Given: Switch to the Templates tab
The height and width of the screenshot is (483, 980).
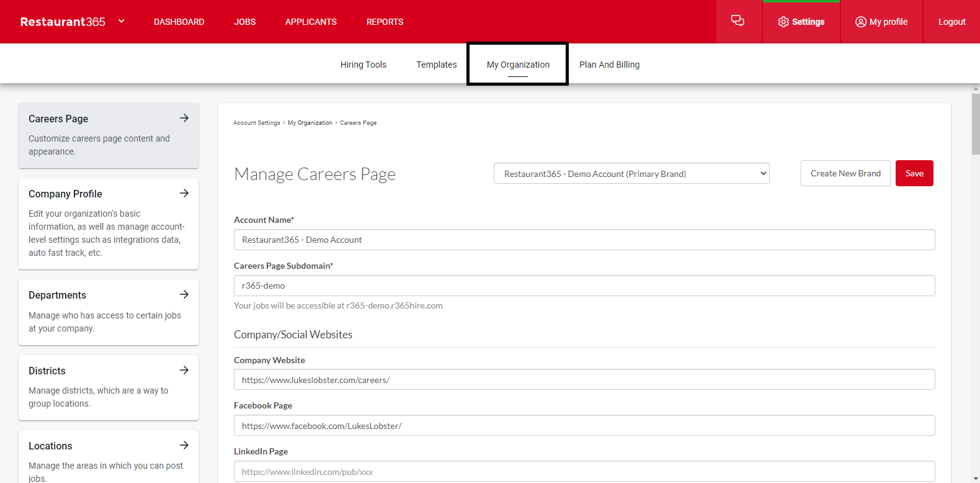Looking at the screenshot, I should (x=437, y=65).
